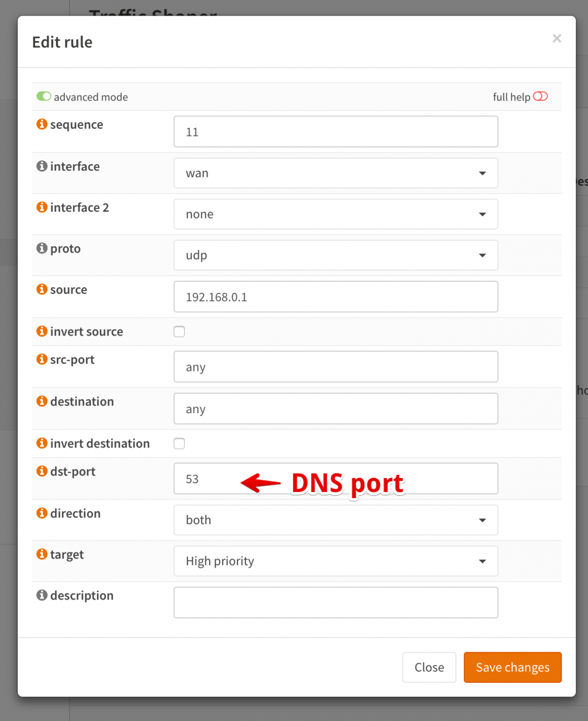Screen dimensions: 588x721
Task: Open the direction dropdown showing both
Action: coord(336,520)
